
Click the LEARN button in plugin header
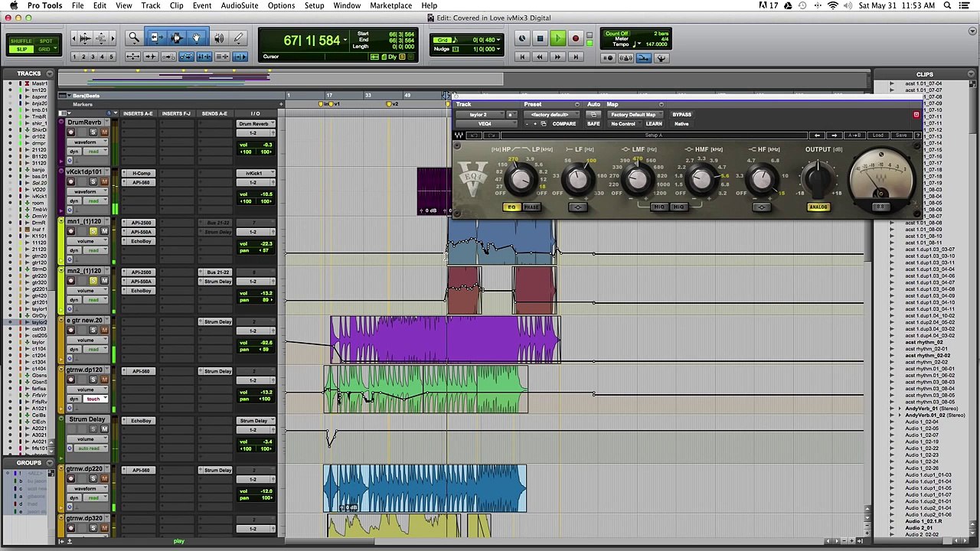pos(654,124)
